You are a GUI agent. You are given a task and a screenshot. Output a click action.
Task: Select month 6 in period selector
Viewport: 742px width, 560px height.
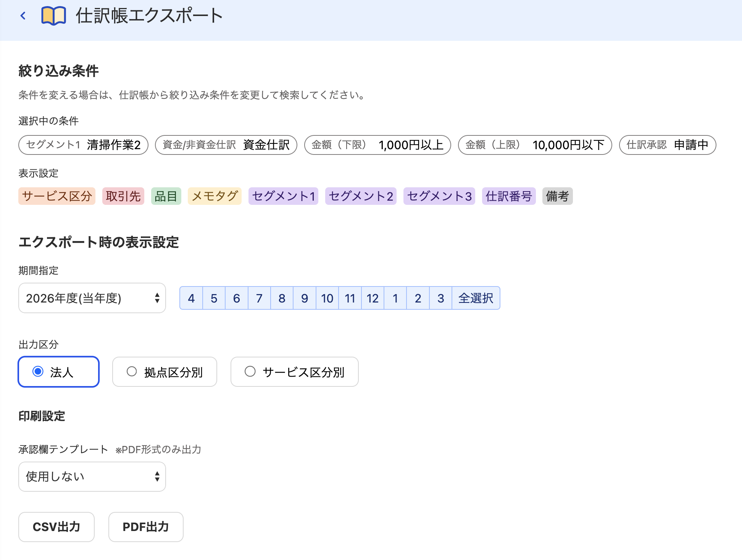coord(237,298)
